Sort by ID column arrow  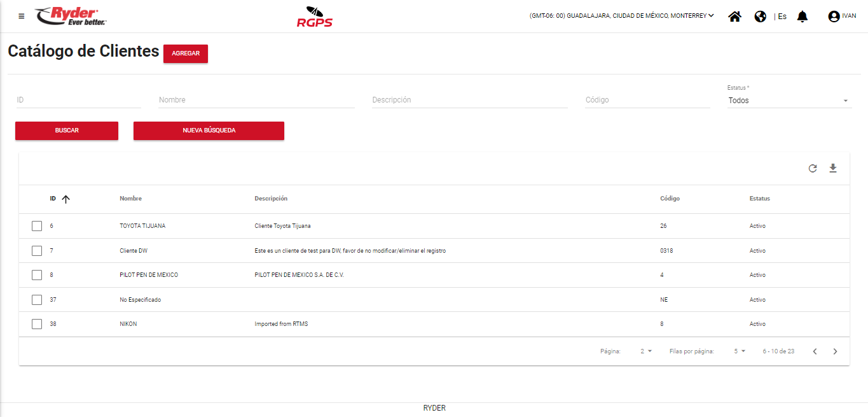coord(65,199)
